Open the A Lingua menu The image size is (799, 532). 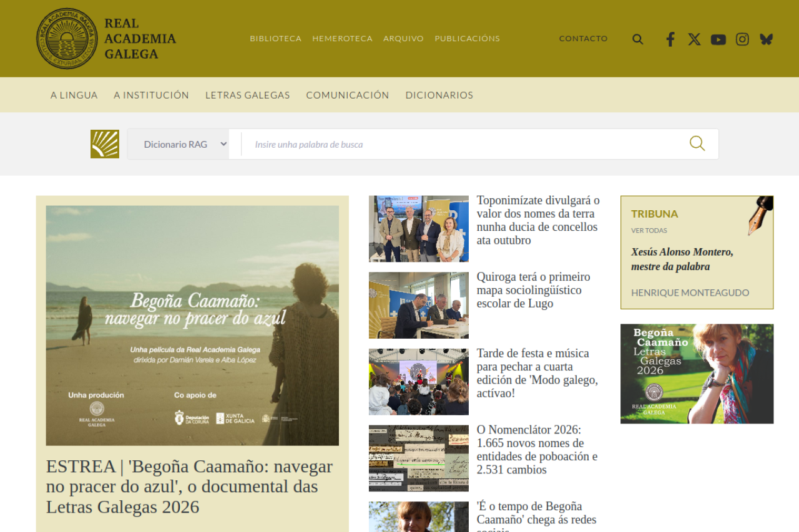pos(74,95)
